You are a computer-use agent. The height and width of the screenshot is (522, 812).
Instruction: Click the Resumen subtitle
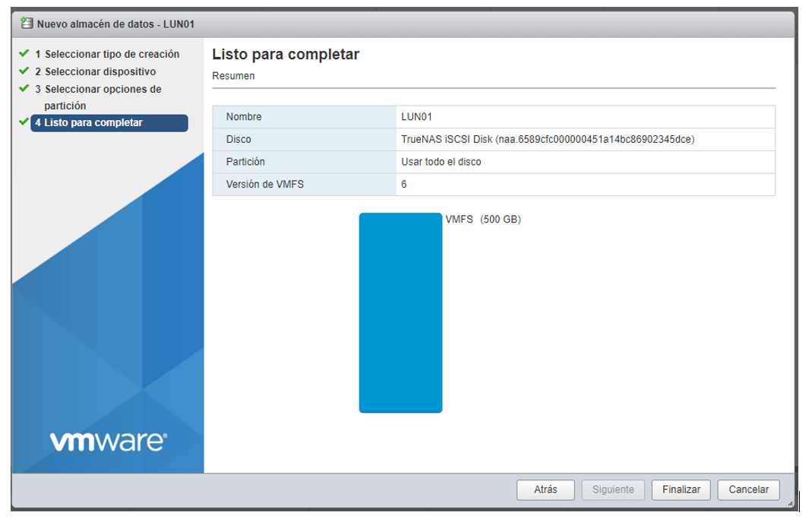click(x=233, y=76)
